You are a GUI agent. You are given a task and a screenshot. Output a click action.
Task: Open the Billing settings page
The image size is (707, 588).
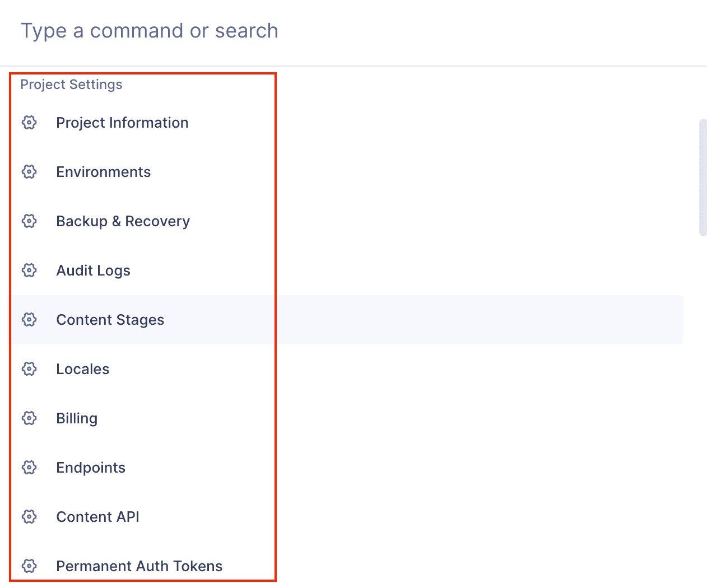[x=77, y=418]
